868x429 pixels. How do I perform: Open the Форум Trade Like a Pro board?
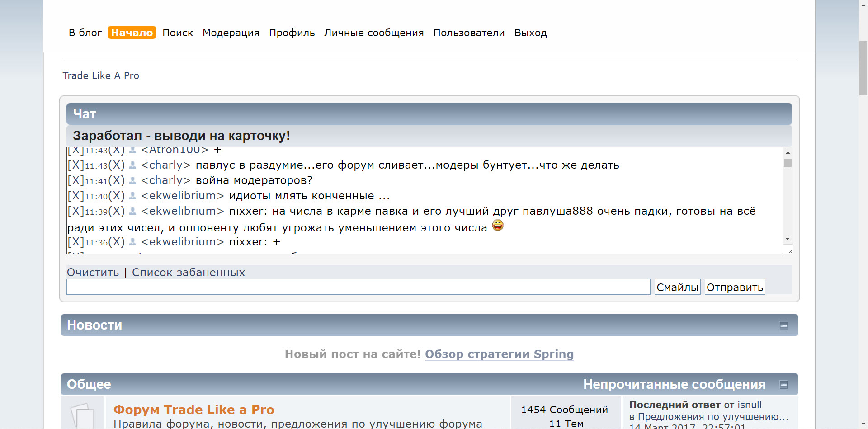tap(194, 410)
